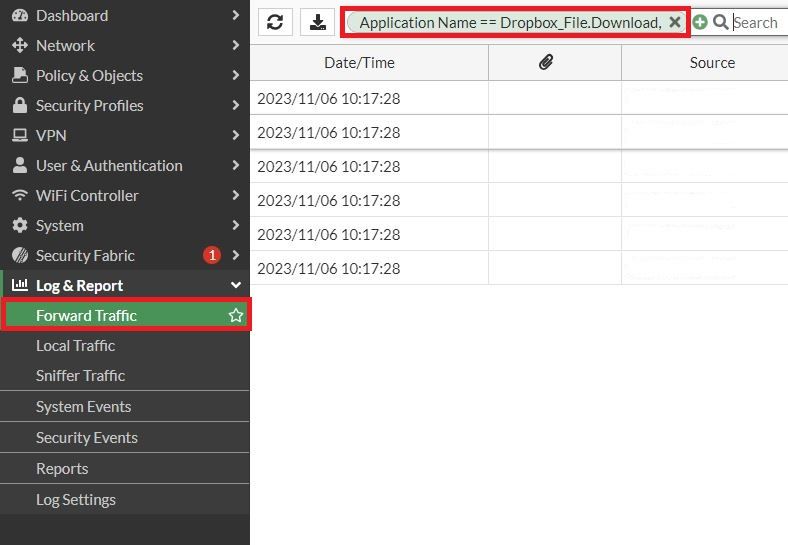Refresh the log list
788x545 pixels.
(x=275, y=22)
